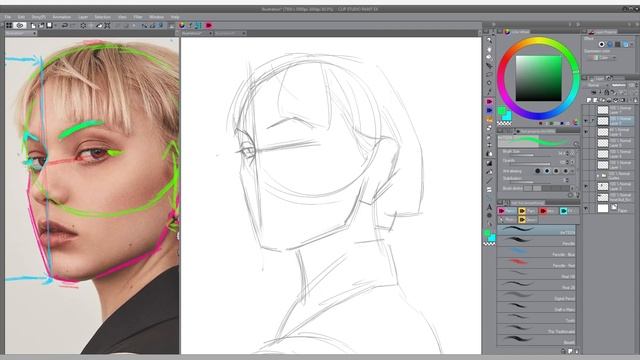The image size is (640, 360).
Task: Click the lock icon below sub tool list
Action: pos(563,351)
